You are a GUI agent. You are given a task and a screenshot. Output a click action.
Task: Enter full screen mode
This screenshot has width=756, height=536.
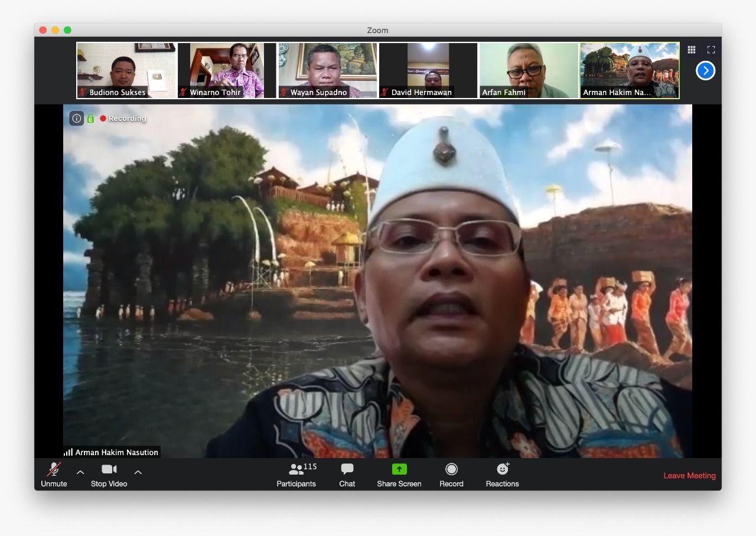pos(711,50)
